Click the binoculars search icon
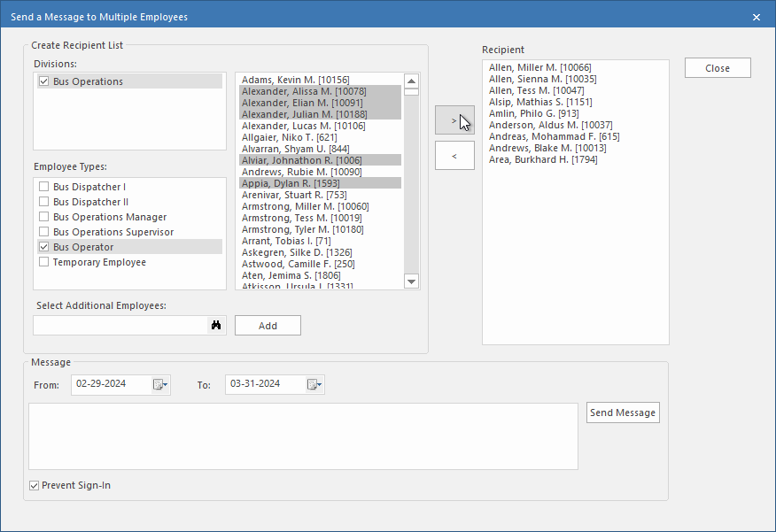This screenshot has height=532, width=776. point(215,326)
